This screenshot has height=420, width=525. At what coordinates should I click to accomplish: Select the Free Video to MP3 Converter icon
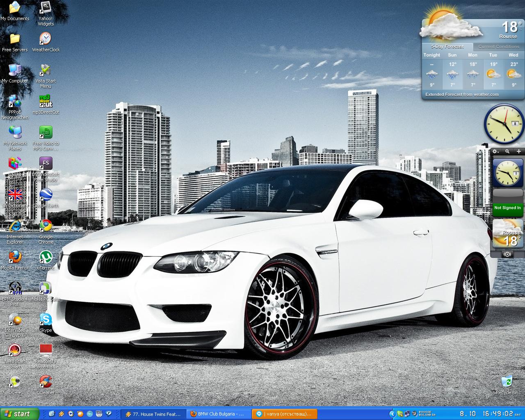click(46, 139)
